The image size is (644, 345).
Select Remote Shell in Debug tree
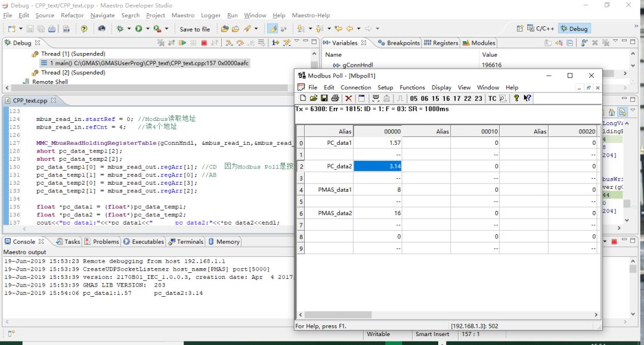click(45, 82)
